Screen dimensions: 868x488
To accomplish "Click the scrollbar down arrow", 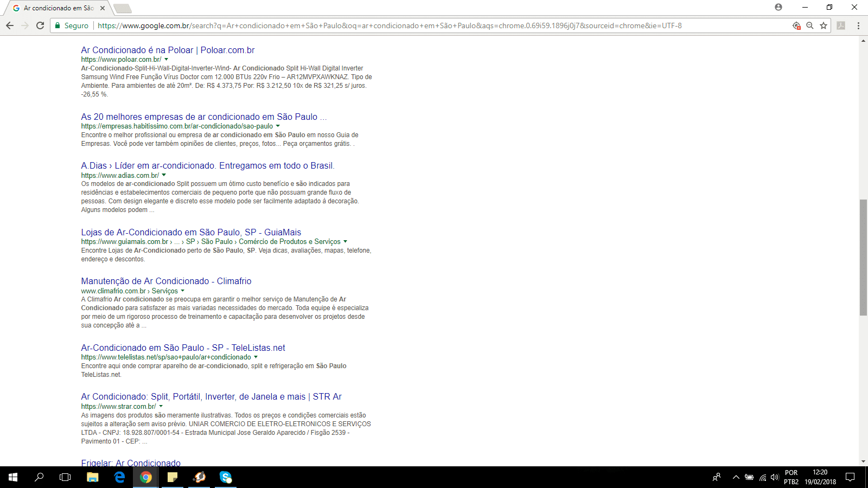I will [863, 462].
